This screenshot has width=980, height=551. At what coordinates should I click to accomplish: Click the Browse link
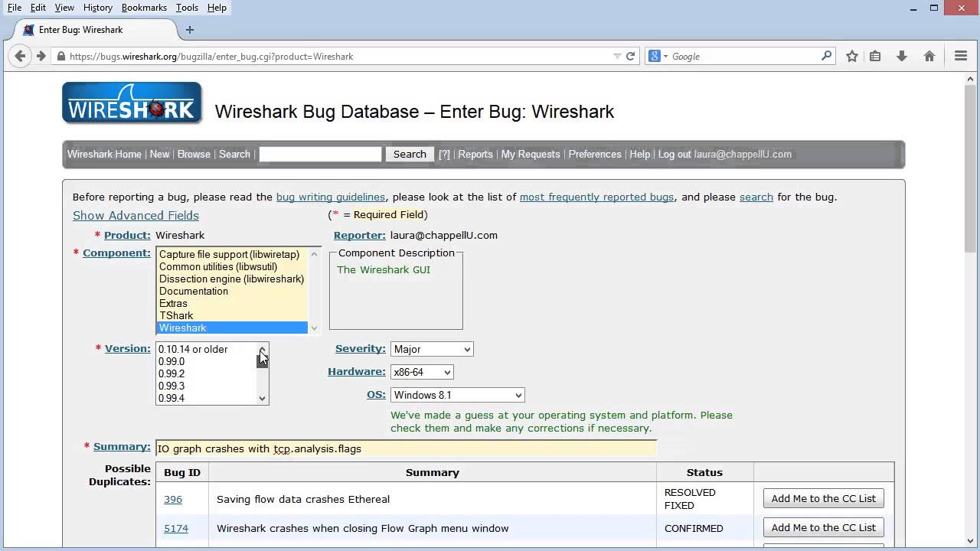[x=194, y=154]
